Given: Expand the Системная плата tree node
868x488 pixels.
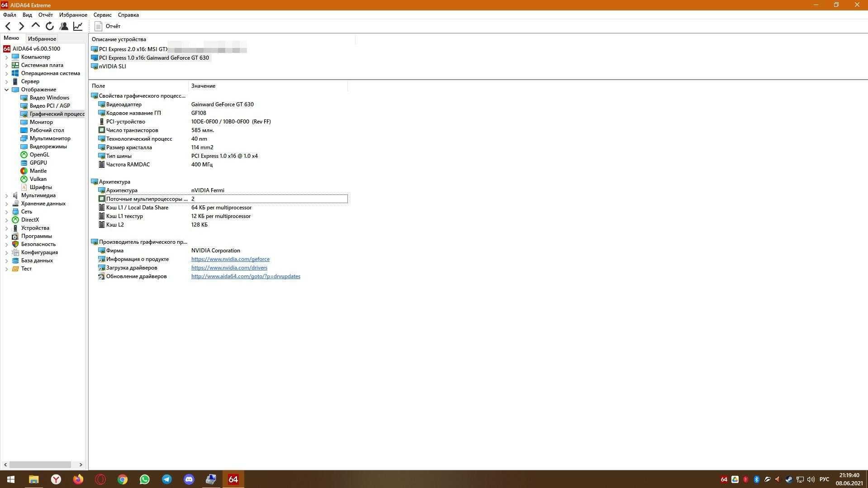Looking at the screenshot, I should tap(7, 66).
